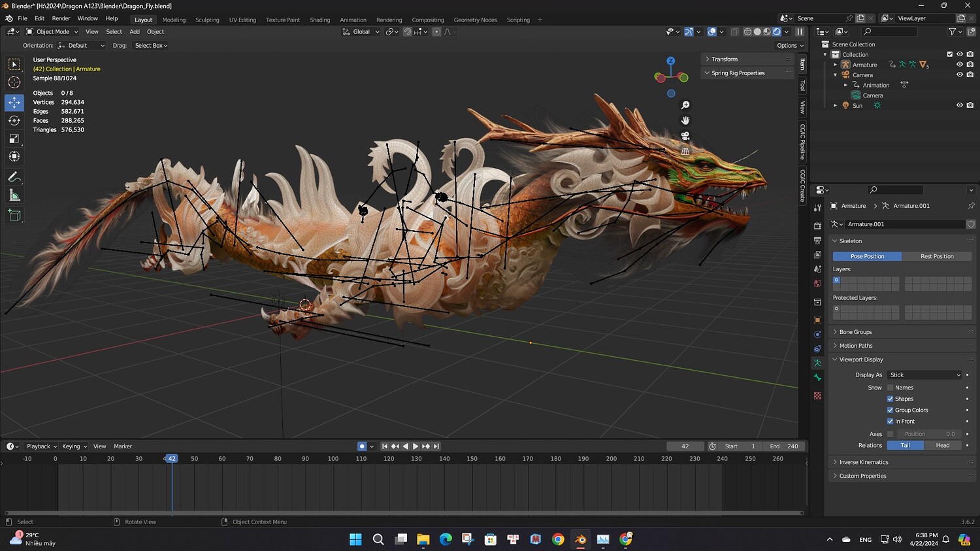The width and height of the screenshot is (980, 551).
Task: Collapse the Spring Rig Properties panel
Action: coord(747,73)
